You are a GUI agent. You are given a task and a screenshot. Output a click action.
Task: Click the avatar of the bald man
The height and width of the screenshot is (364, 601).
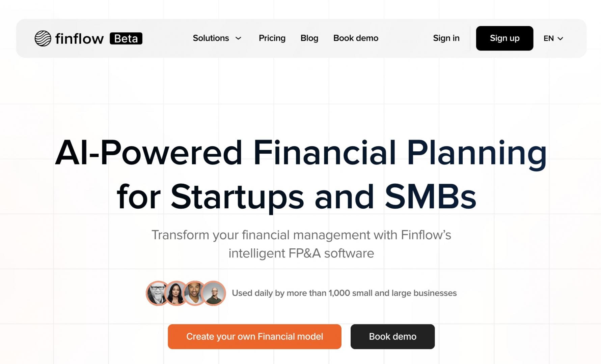(x=214, y=293)
